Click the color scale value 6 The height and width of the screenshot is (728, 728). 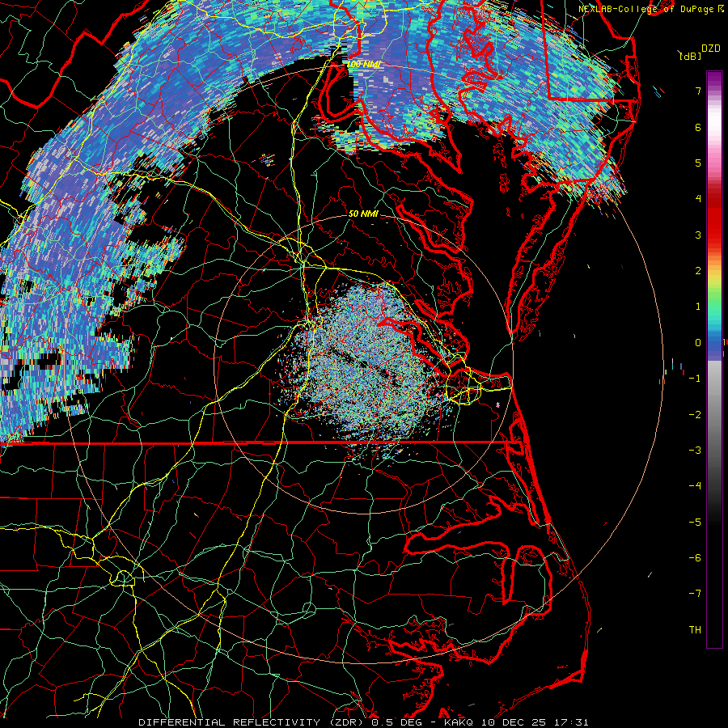(698, 127)
